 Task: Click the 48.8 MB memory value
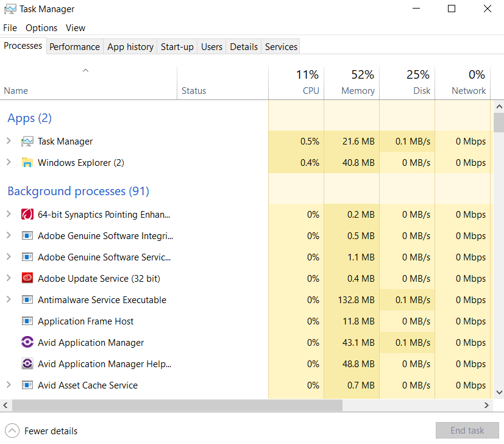point(358,364)
